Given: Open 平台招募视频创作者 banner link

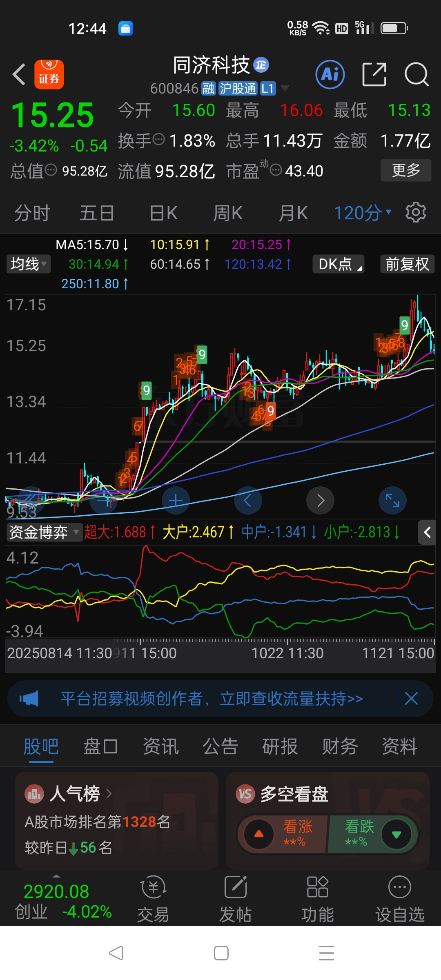Looking at the screenshot, I should coord(212,698).
